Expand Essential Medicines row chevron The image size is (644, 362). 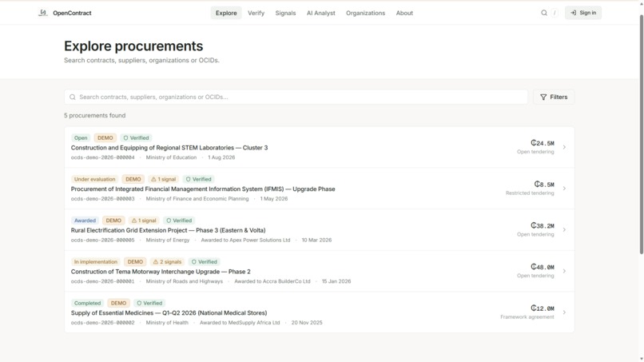point(564,312)
